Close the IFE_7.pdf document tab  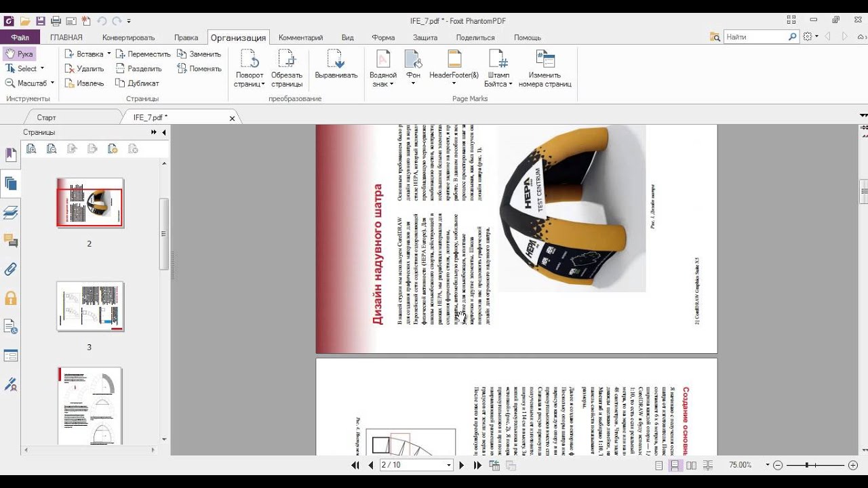(x=232, y=118)
